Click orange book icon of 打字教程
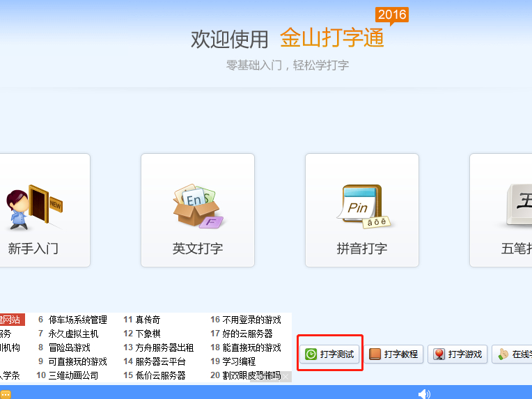 (375, 354)
